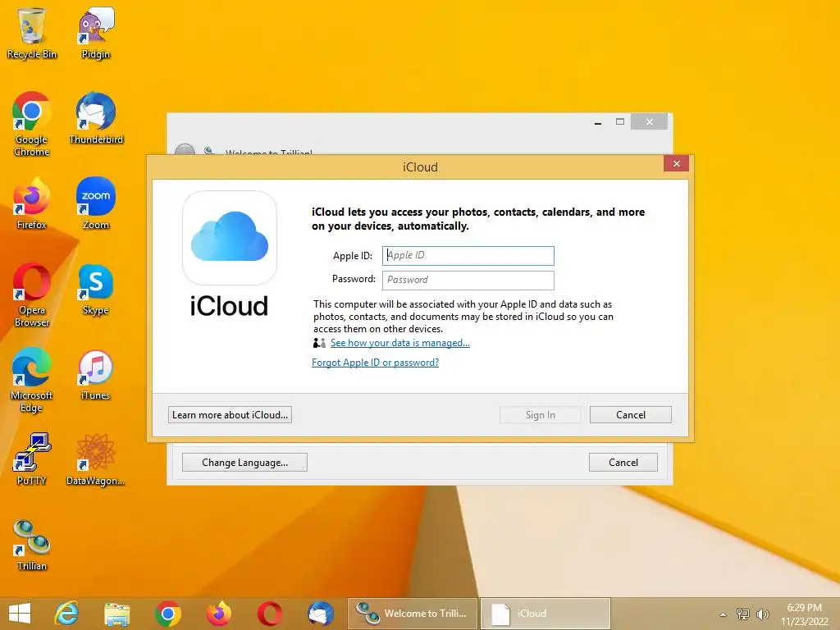The width and height of the screenshot is (840, 630).
Task: Select the Google Chrome desktop shortcut
Action: coord(32,125)
